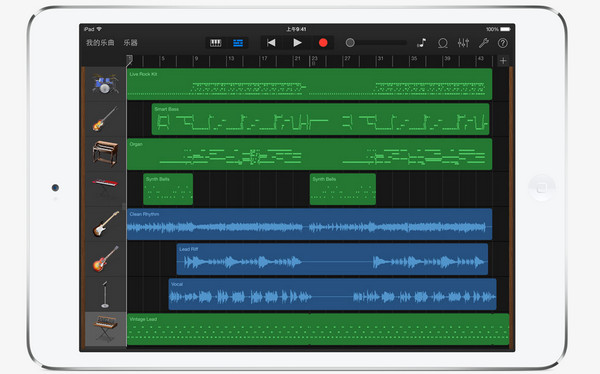
Task: Tap the clock in status bar
Action: [x=296, y=29]
